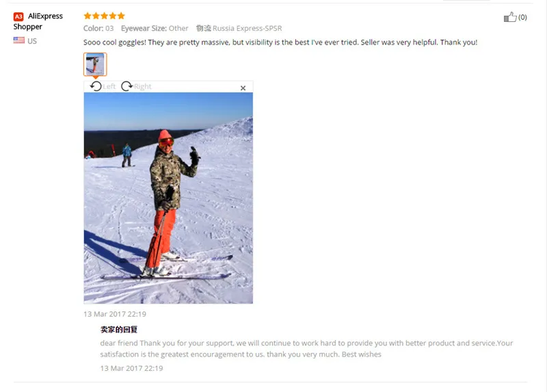Click the Left rotate label
Screen dimensions: 547x392
109,86
